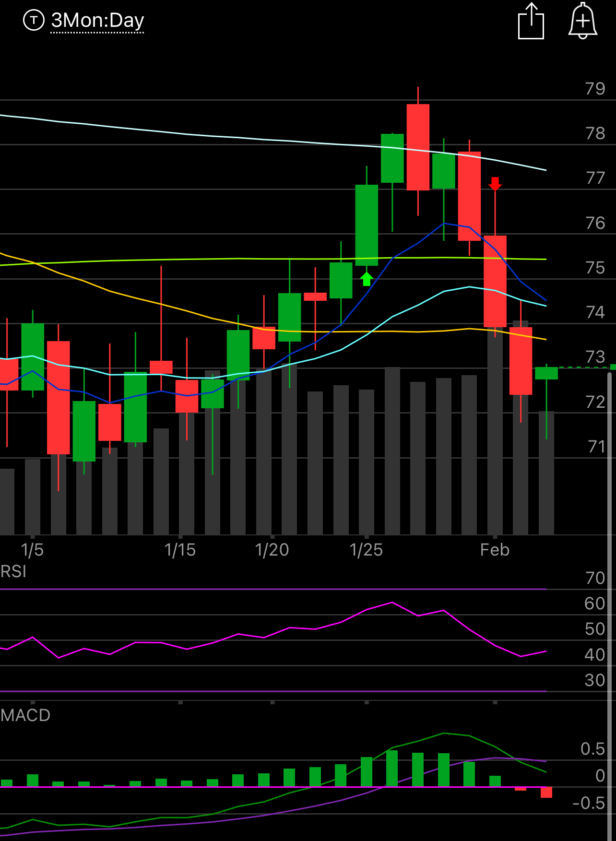Tap the Feb date axis label
Screen dimensions: 616x841
click(495, 550)
